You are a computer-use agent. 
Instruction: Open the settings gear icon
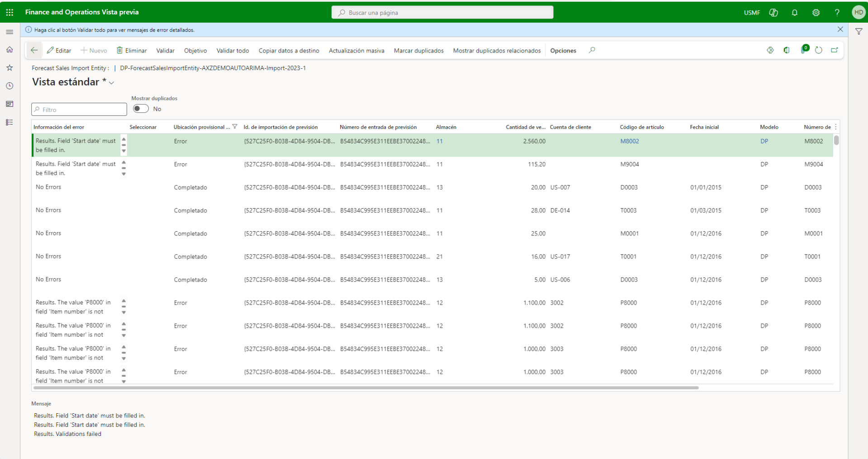pyautogui.click(x=816, y=13)
